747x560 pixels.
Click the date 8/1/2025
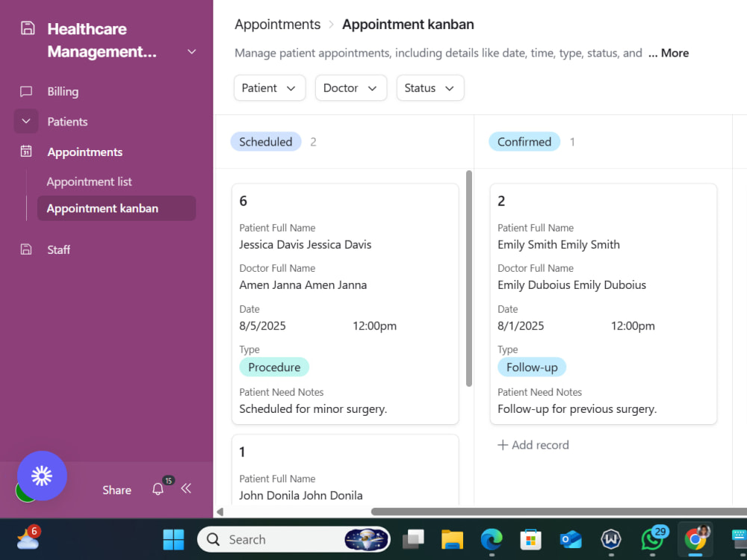click(521, 326)
